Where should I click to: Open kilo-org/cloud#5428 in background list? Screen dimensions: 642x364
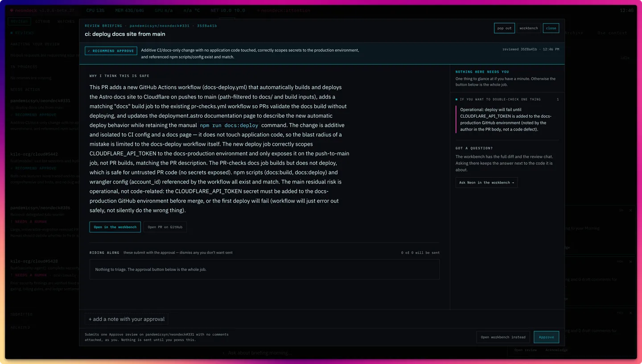point(34,261)
